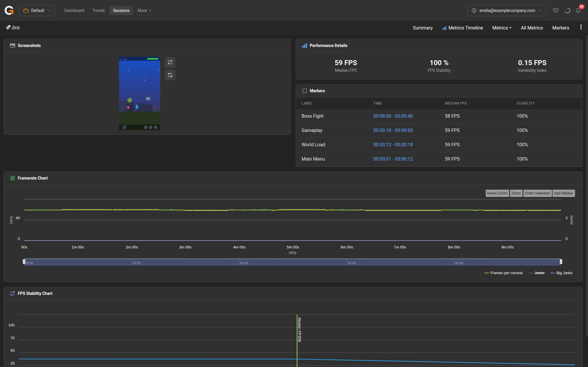Toggle Big Janks series in legend
Viewport: 588px width, 367px height.
[564, 273]
